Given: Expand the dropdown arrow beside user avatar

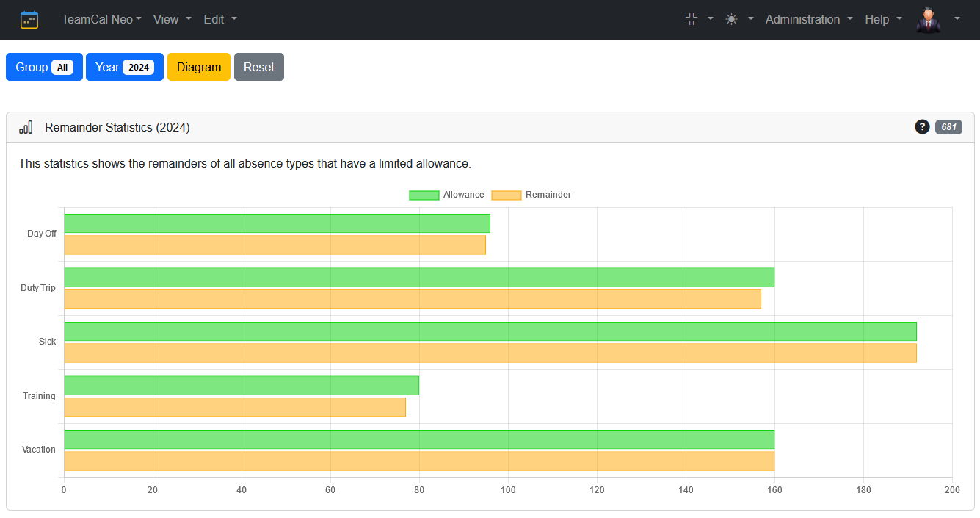Looking at the screenshot, I should tap(957, 20).
